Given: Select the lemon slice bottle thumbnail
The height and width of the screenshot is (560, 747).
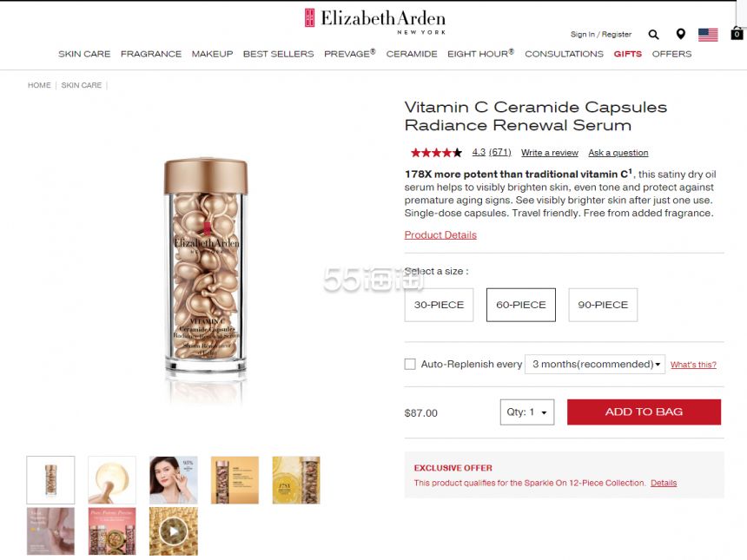Looking at the screenshot, I should click(x=296, y=480).
